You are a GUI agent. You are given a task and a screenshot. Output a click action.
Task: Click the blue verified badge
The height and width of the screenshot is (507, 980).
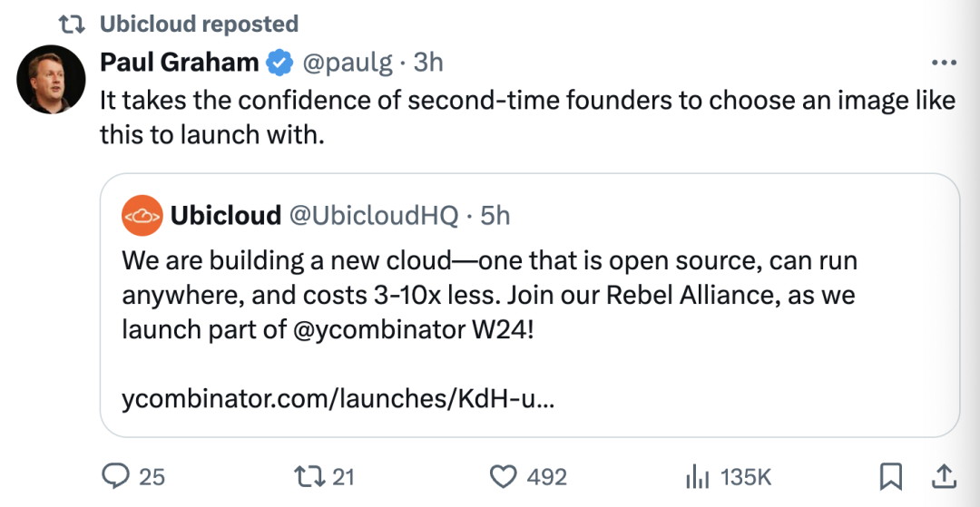coord(279,63)
